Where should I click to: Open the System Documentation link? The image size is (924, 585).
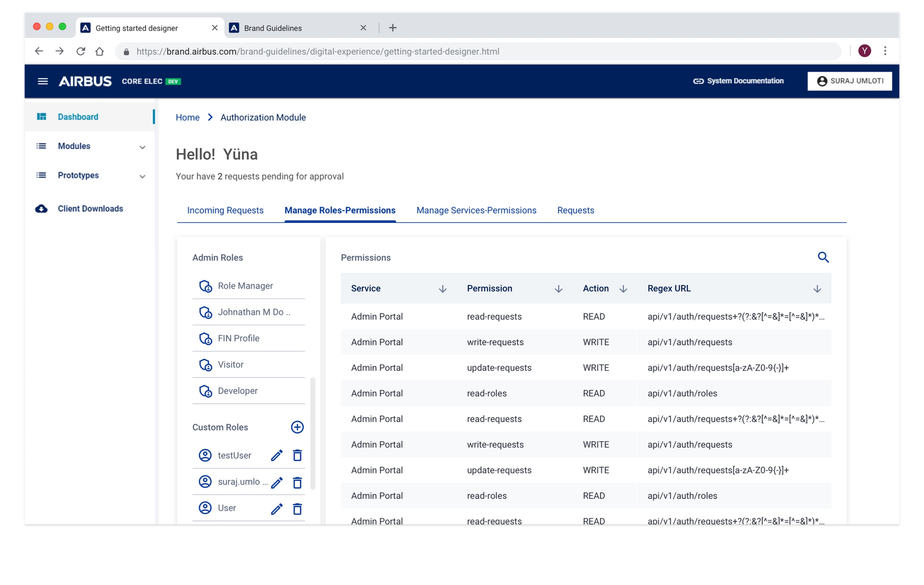738,81
